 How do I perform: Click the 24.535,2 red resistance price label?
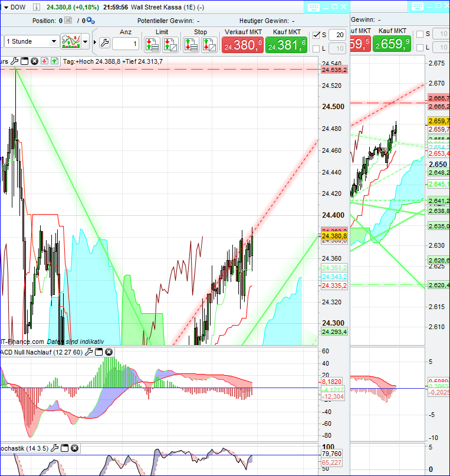(334, 70)
